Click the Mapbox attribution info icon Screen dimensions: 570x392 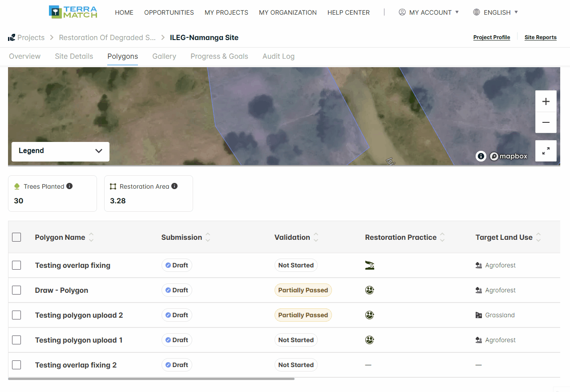tap(481, 156)
